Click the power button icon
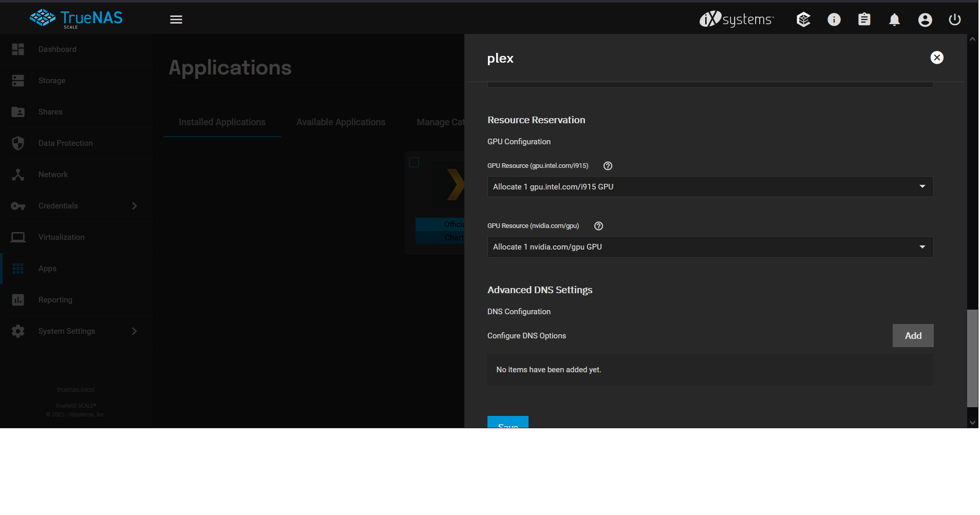Screen dimensions: 980x515 955,20
